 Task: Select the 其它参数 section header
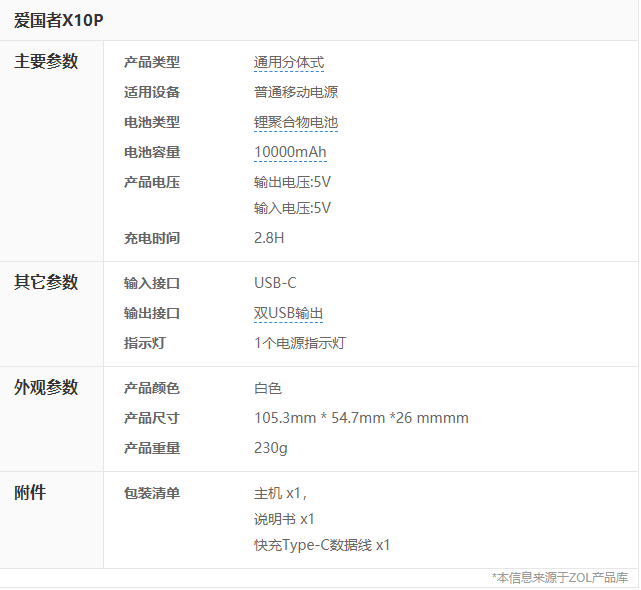pyautogui.click(x=46, y=282)
